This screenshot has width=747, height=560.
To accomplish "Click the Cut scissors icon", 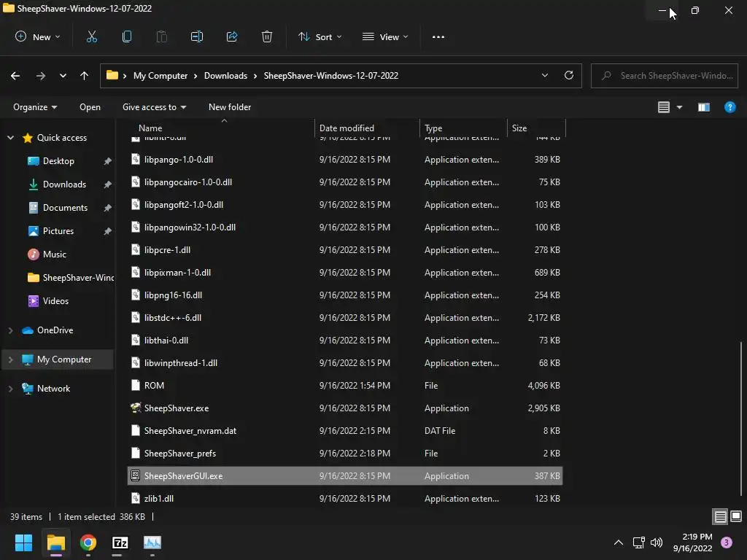I will pos(92,36).
